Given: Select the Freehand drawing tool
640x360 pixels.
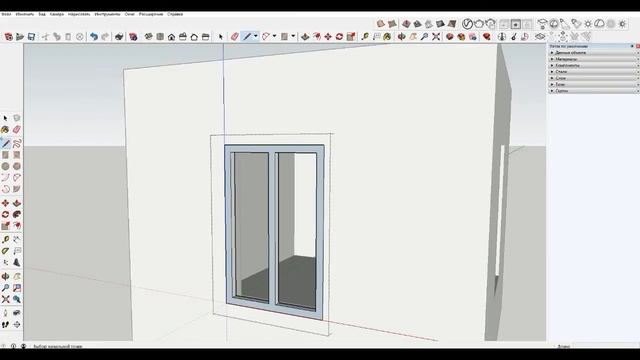Looking at the screenshot, I should pyautogui.click(x=17, y=143).
